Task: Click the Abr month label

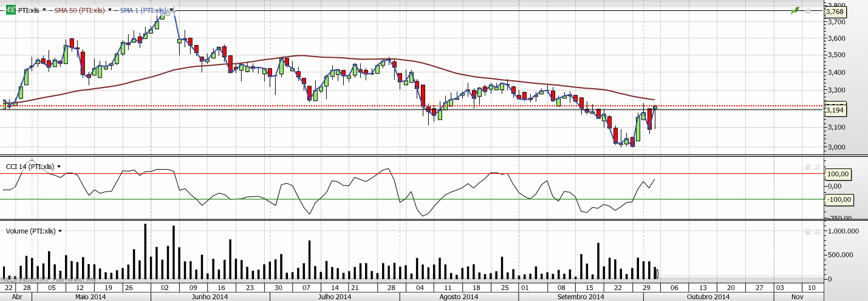Action: [17, 297]
